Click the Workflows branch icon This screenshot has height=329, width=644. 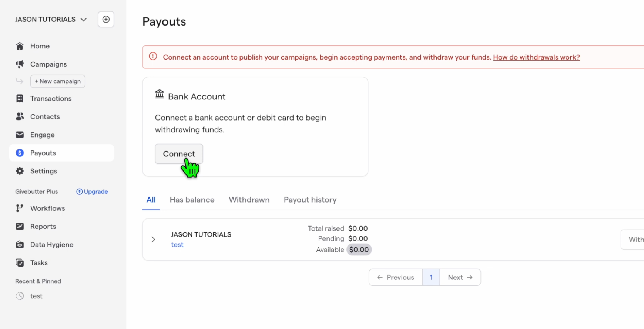[20, 208]
